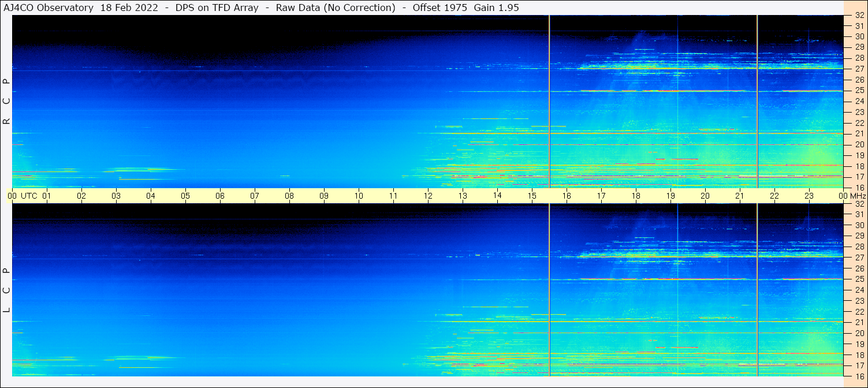The image size is (868, 388).
Task: Click the 16 MHz tick on RCP frequency scale
Action: tap(859, 188)
